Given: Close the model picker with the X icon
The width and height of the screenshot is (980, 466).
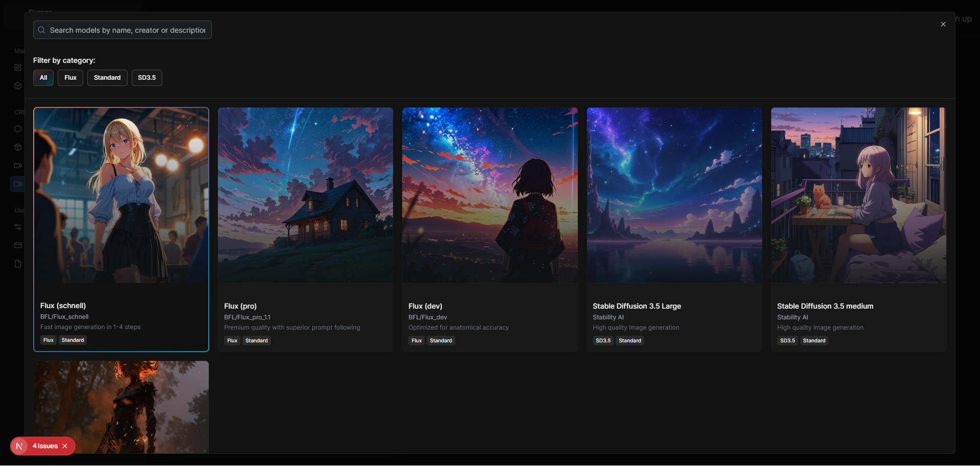Looking at the screenshot, I should pos(943,24).
